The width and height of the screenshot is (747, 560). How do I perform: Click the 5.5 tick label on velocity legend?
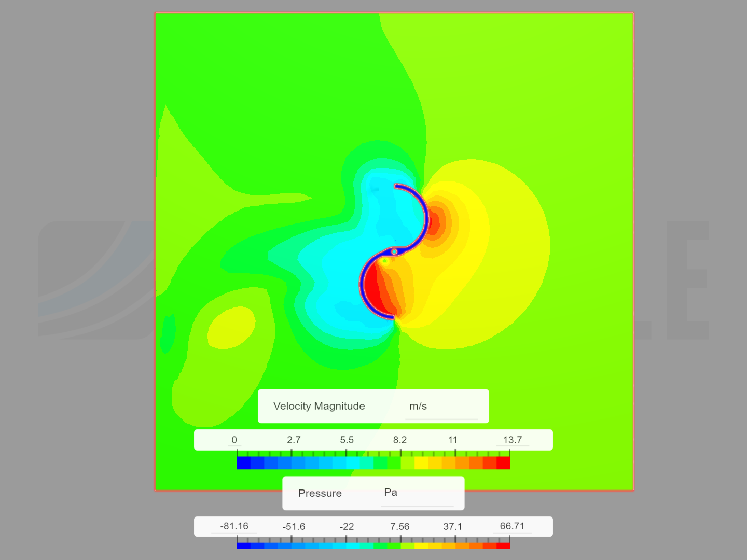(347, 440)
